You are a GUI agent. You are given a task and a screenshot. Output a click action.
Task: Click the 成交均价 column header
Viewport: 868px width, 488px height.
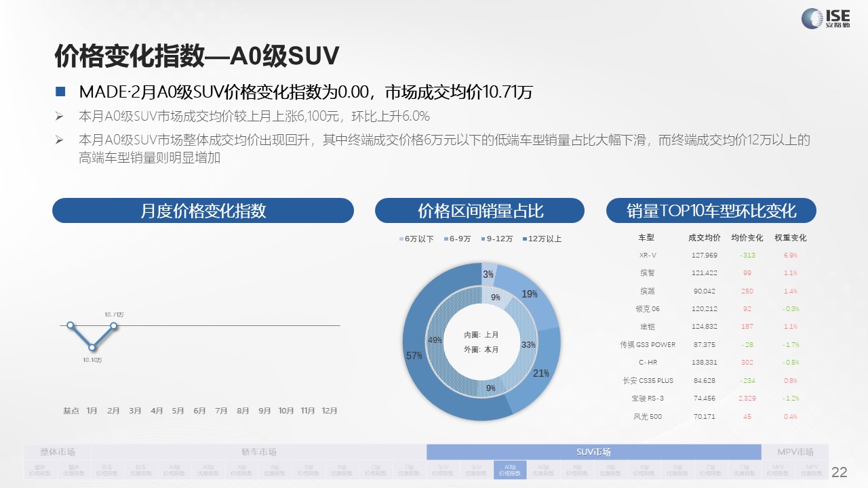click(x=705, y=238)
